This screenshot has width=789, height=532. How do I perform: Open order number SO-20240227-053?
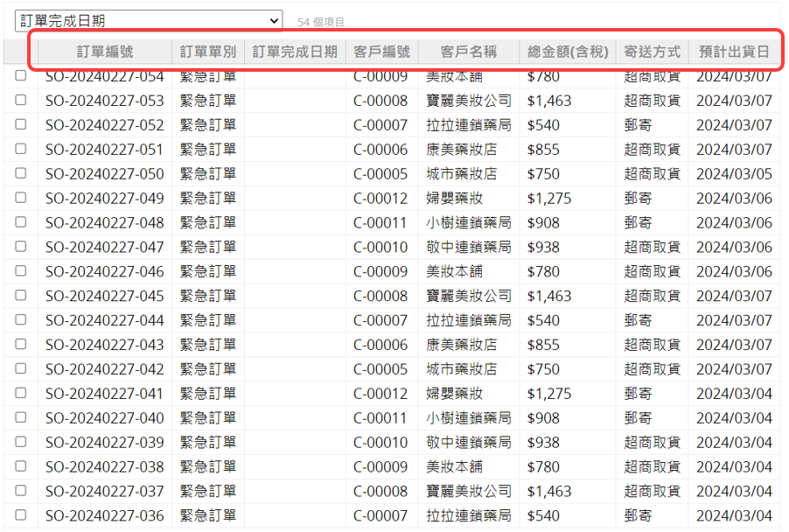[104, 101]
